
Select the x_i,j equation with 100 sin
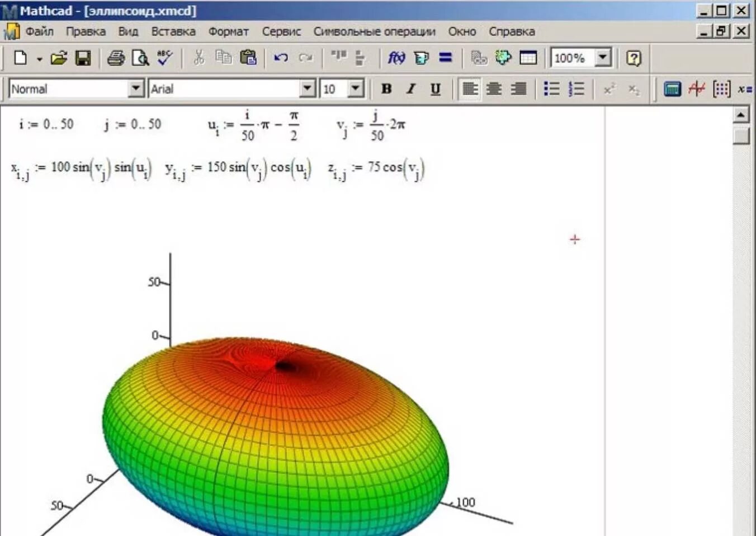81,170
